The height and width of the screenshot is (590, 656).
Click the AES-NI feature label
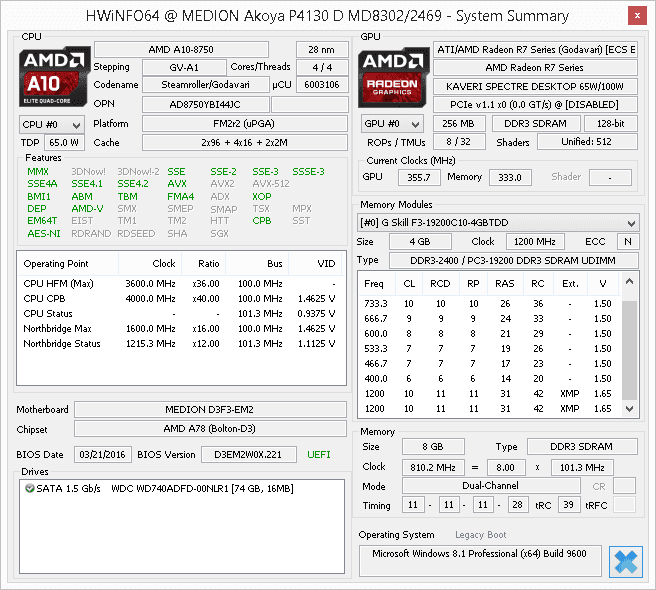tap(44, 233)
